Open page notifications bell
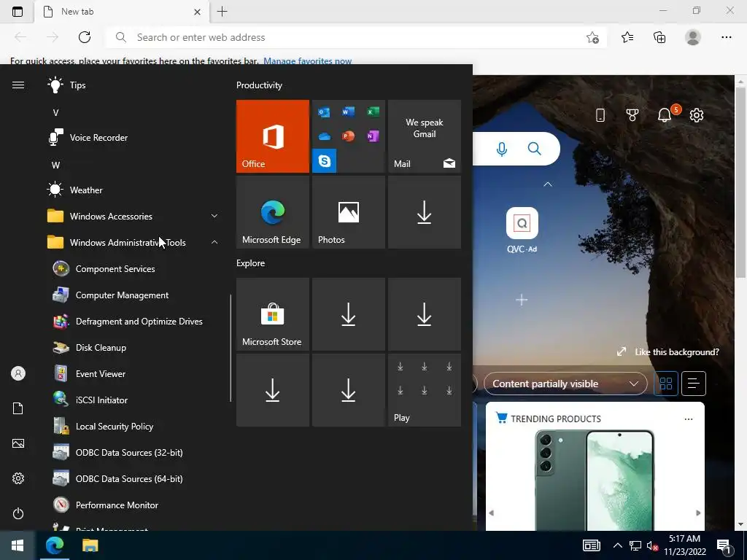 tap(665, 114)
